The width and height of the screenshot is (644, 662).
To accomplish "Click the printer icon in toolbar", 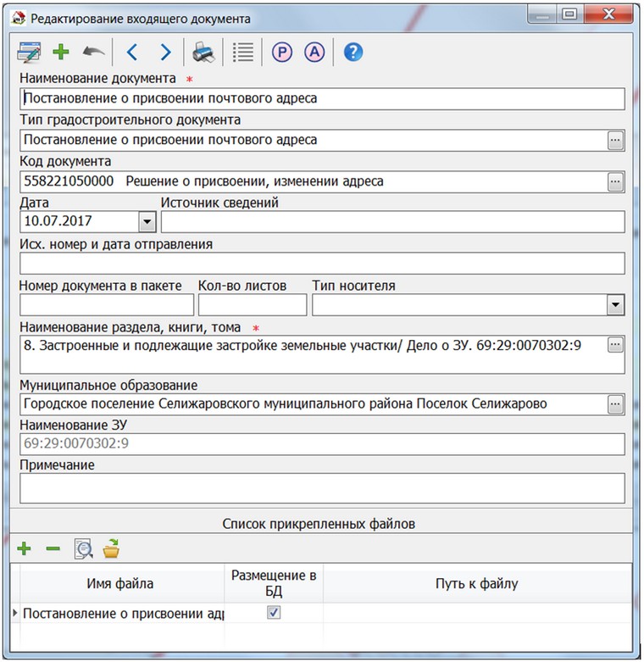I will click(x=203, y=53).
